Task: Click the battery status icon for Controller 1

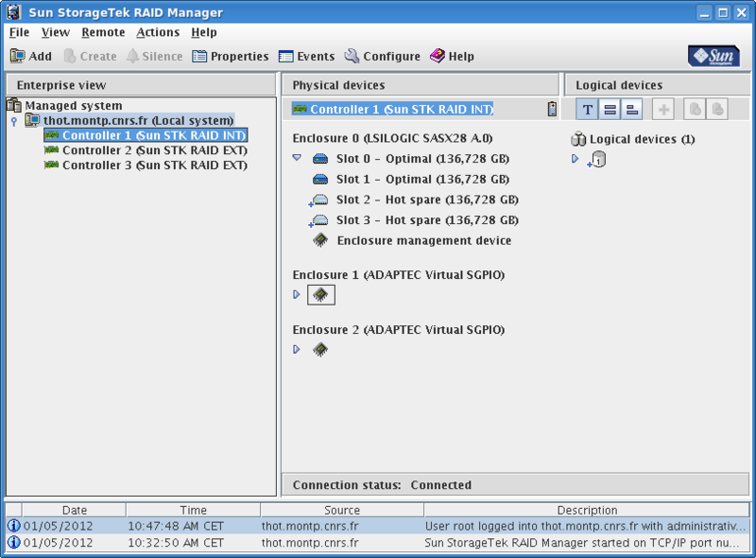Action: [553, 110]
